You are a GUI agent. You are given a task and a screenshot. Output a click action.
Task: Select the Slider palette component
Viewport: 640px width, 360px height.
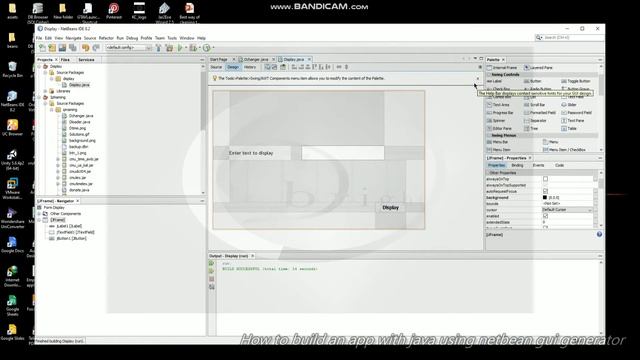(569, 105)
